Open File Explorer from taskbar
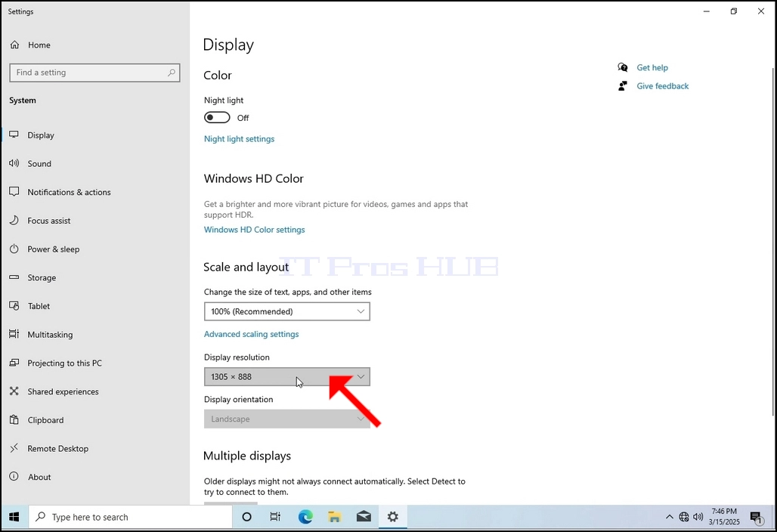The height and width of the screenshot is (532, 777). (335, 517)
